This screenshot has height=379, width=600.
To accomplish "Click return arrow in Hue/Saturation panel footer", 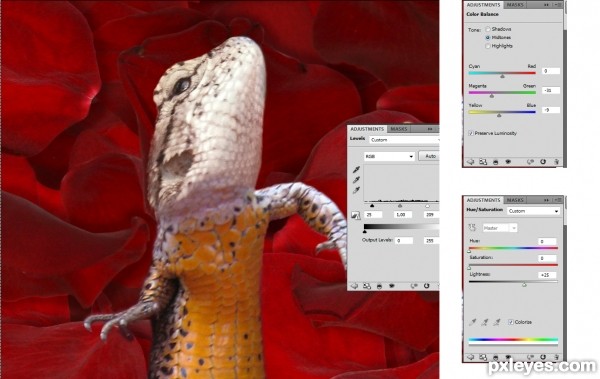I will tap(471, 357).
